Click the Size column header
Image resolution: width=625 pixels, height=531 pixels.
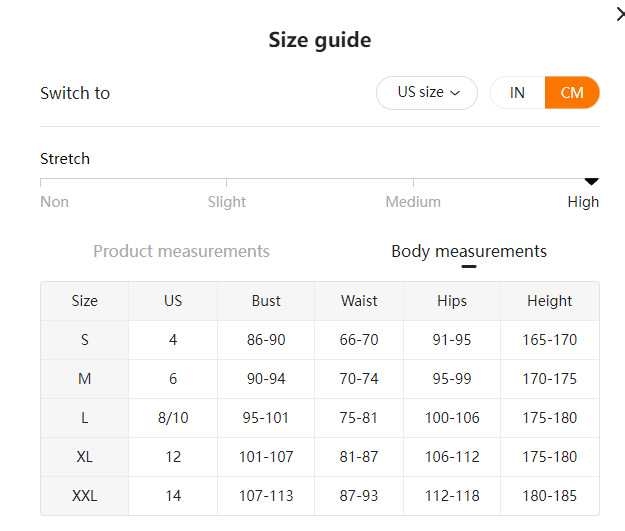click(85, 301)
